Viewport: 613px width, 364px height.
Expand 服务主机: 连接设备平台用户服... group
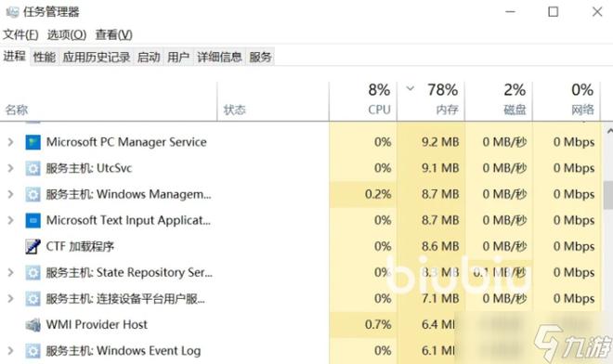click(x=10, y=299)
